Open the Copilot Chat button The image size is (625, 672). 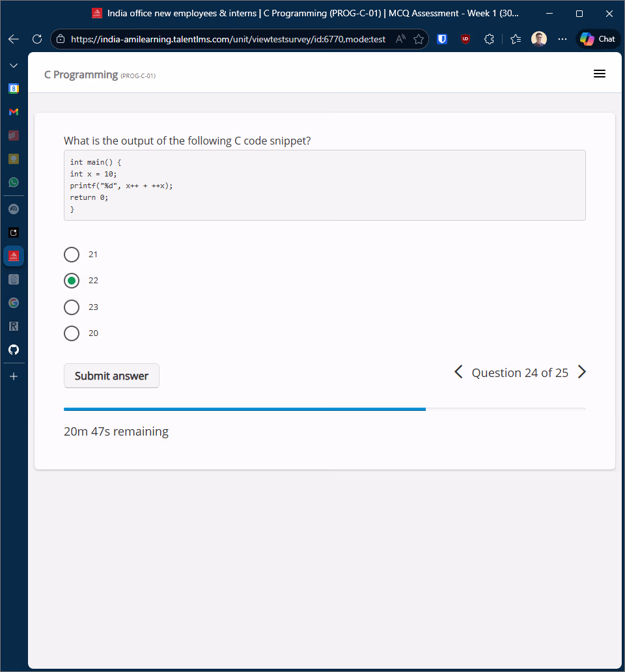point(598,39)
